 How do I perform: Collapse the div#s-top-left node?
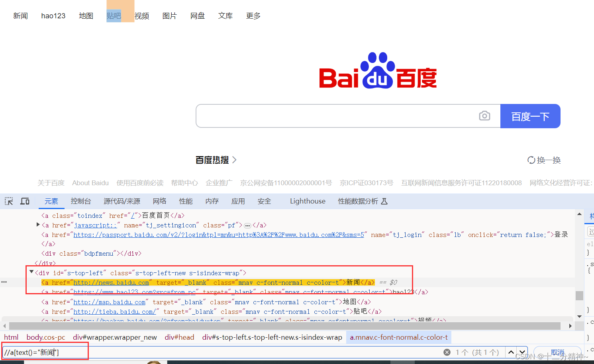pyautogui.click(x=31, y=272)
